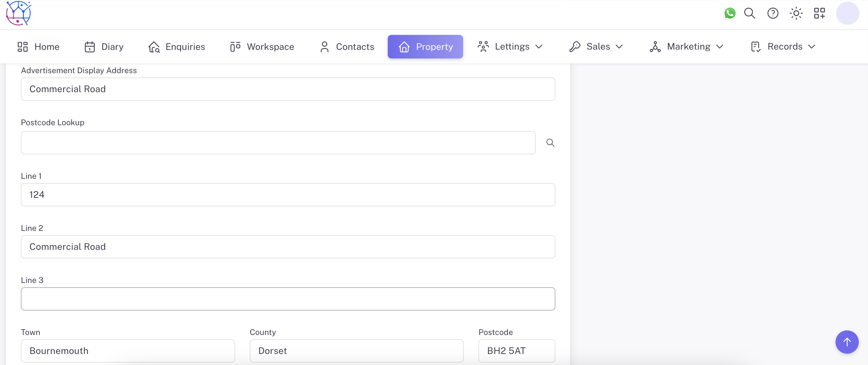Focus the empty Line 3 field
The width and height of the screenshot is (868, 365).
point(288,299)
